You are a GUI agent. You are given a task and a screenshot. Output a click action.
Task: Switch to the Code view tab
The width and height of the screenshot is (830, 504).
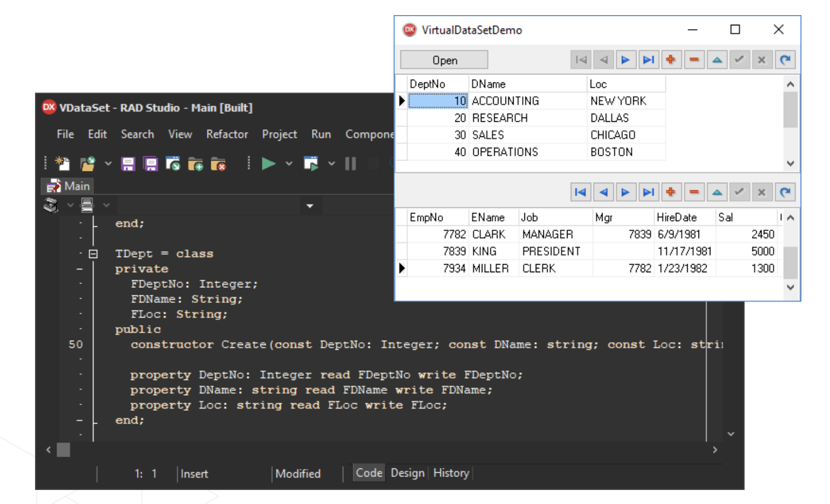click(369, 473)
